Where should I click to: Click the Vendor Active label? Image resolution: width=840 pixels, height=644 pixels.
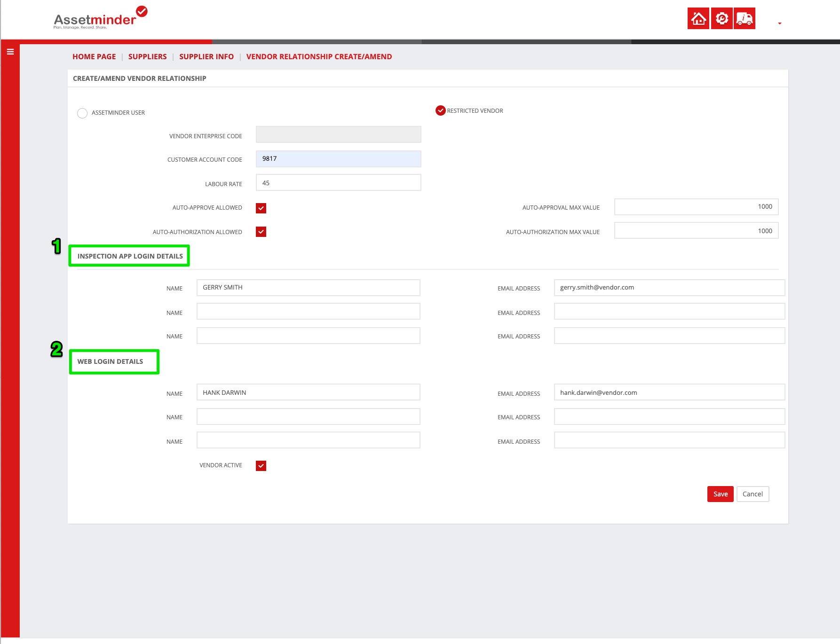[x=221, y=465]
